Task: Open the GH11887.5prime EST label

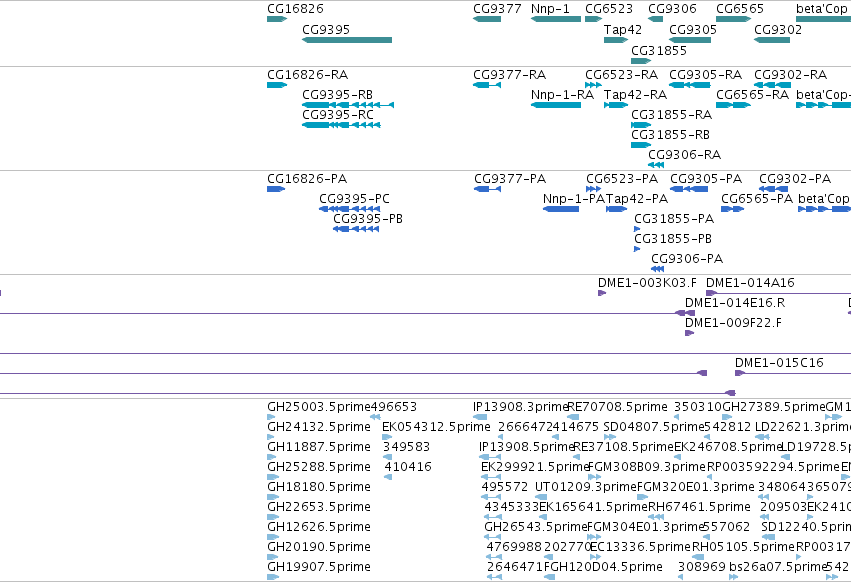Action: point(319,447)
